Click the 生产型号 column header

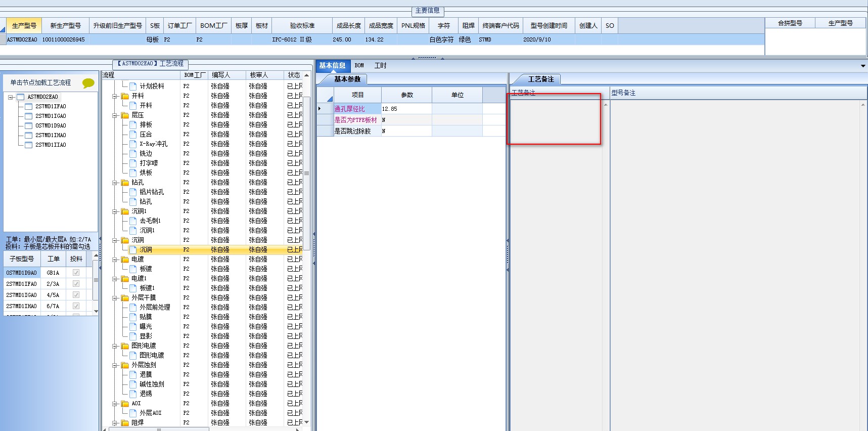click(x=24, y=26)
